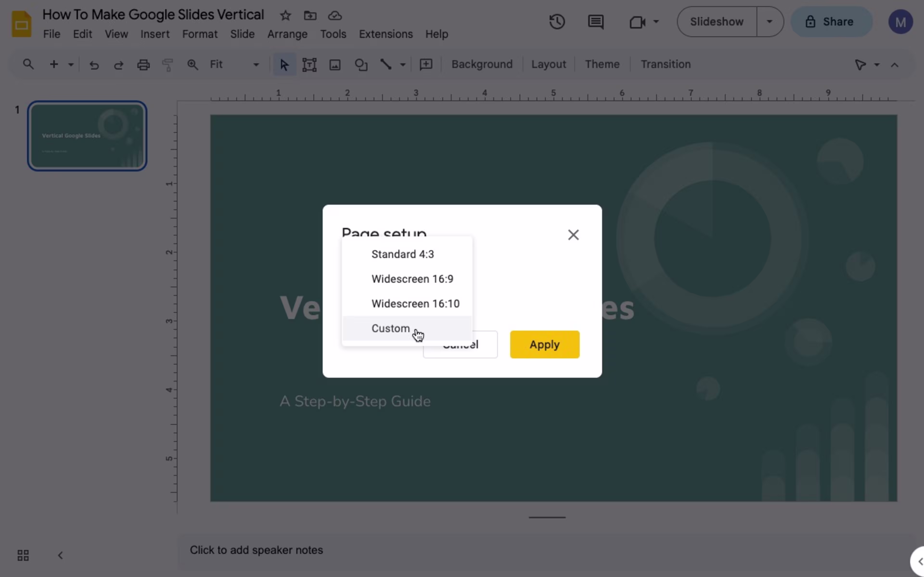Choose Custom page size option
Screen dimensions: 924x577
(x=407, y=328)
